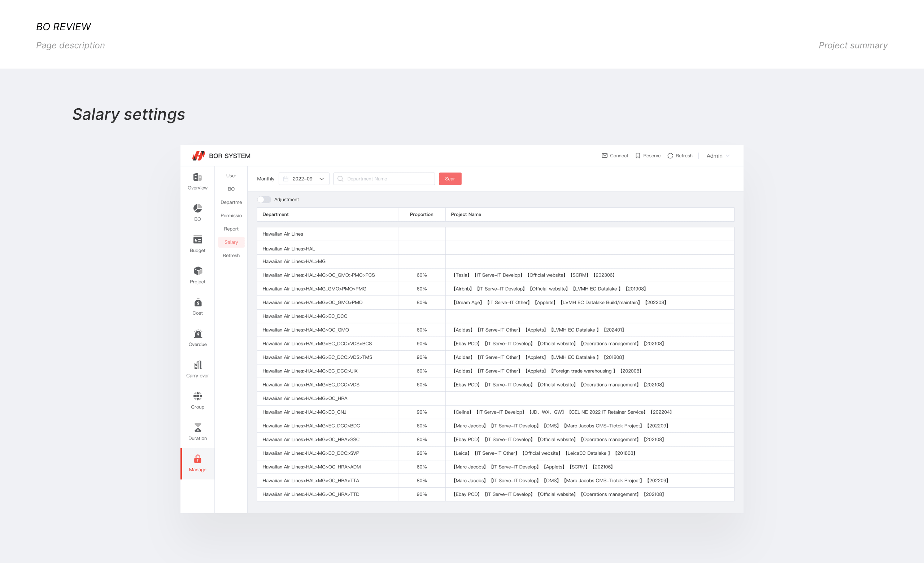This screenshot has height=563, width=924.
Task: Open the Group globe icon
Action: 198,396
